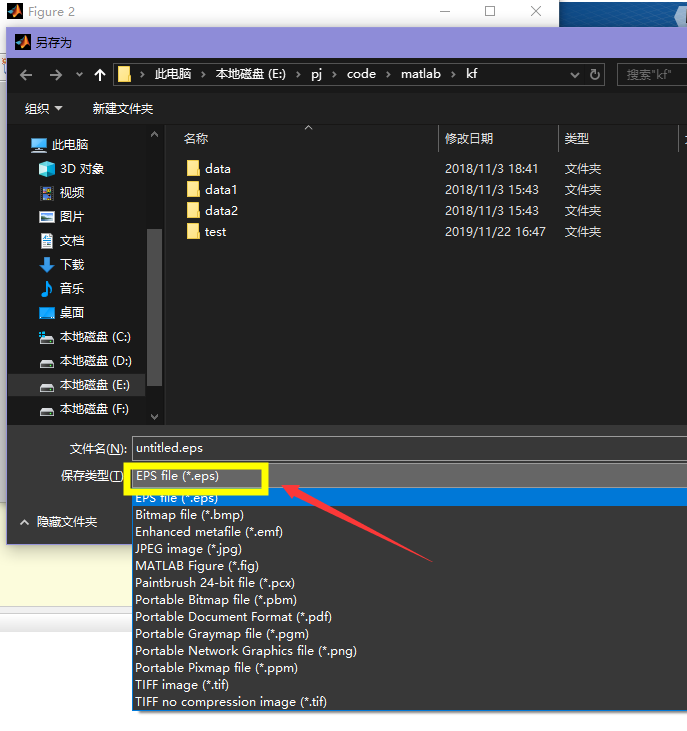Click sidebar scrollbar up arrow
The height and width of the screenshot is (731, 687).
point(154,135)
